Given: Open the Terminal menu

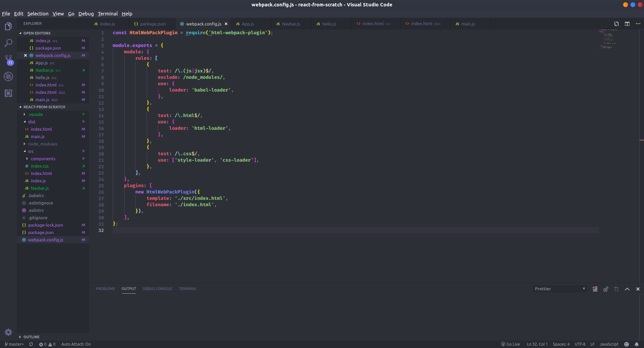Looking at the screenshot, I should pos(108,14).
